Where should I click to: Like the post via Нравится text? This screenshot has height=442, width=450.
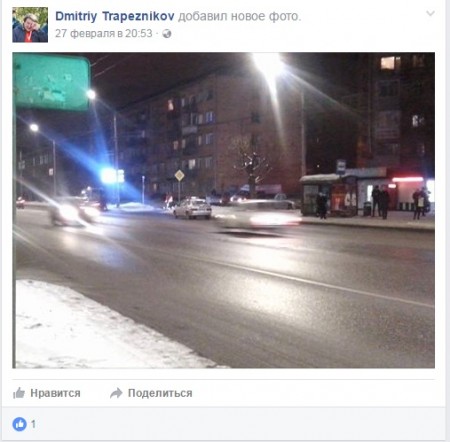(55, 393)
